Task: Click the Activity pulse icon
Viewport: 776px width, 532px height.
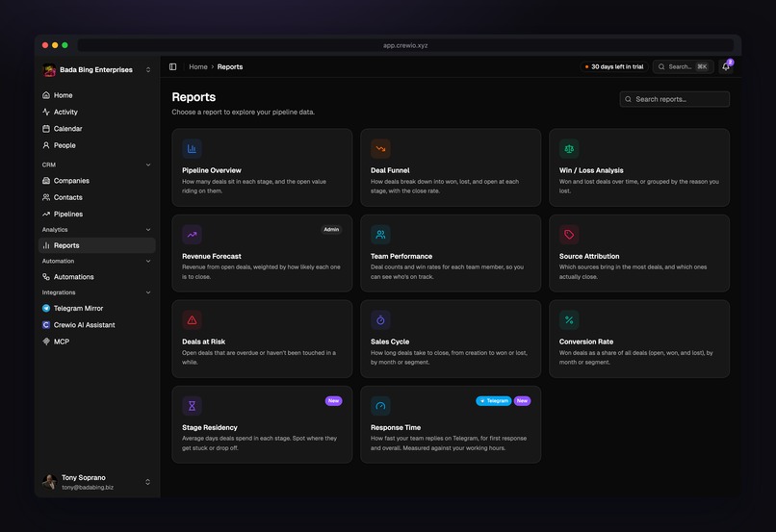Action: (46, 112)
